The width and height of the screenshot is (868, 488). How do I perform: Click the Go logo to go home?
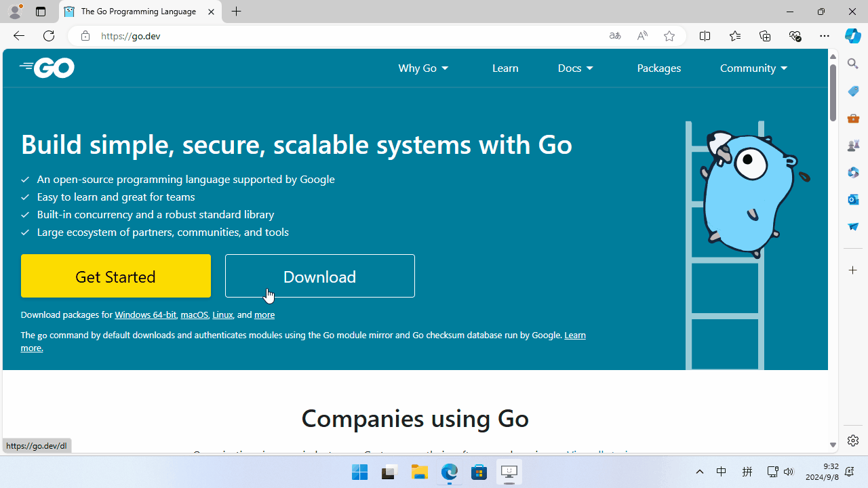[46, 68]
